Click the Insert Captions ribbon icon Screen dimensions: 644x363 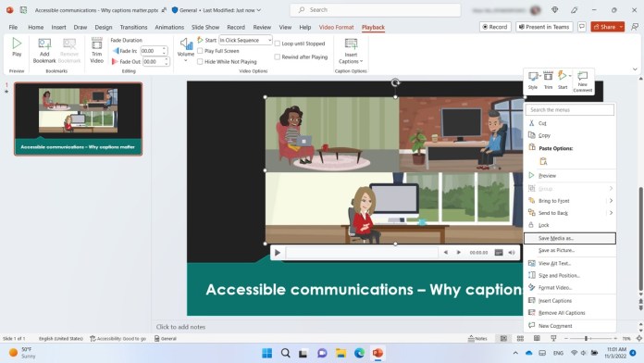351,44
